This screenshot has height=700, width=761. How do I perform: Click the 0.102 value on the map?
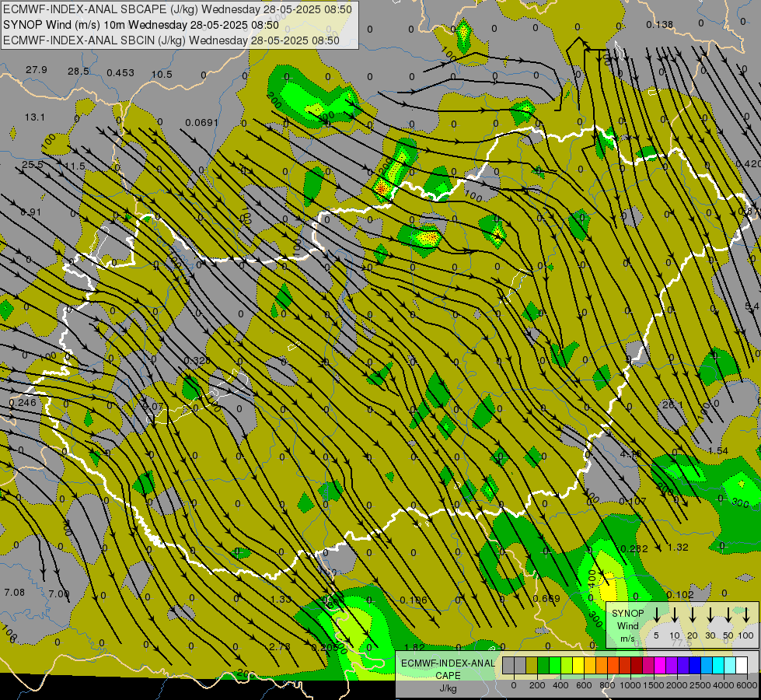pos(680,595)
